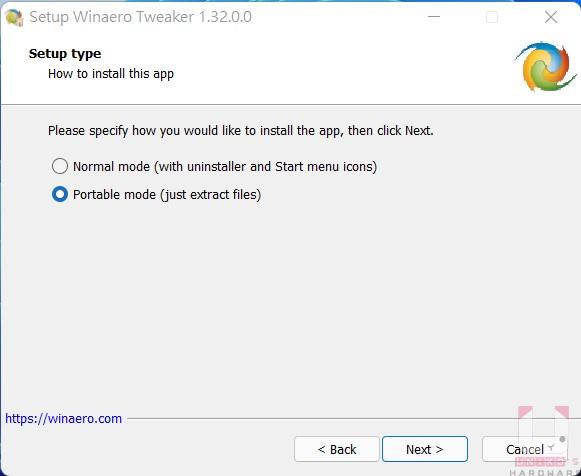This screenshot has height=476, width=581.
Task: Cancel the Winaero Tweaker setup
Action: pos(525,449)
